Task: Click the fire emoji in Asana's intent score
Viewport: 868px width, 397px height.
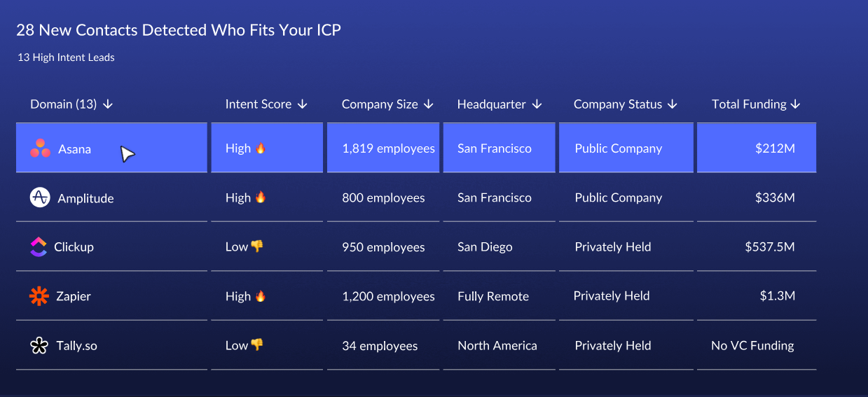Action: click(261, 148)
